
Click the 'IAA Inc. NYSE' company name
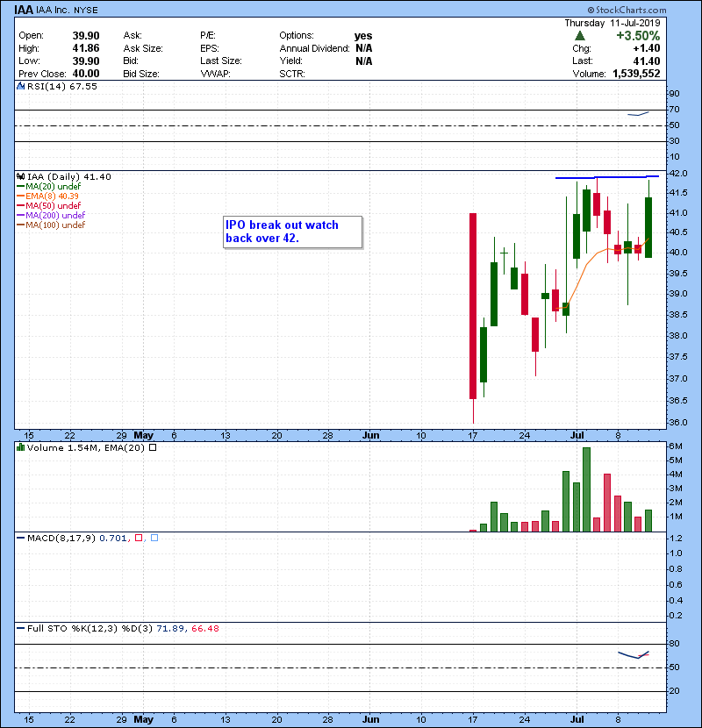coord(67,10)
